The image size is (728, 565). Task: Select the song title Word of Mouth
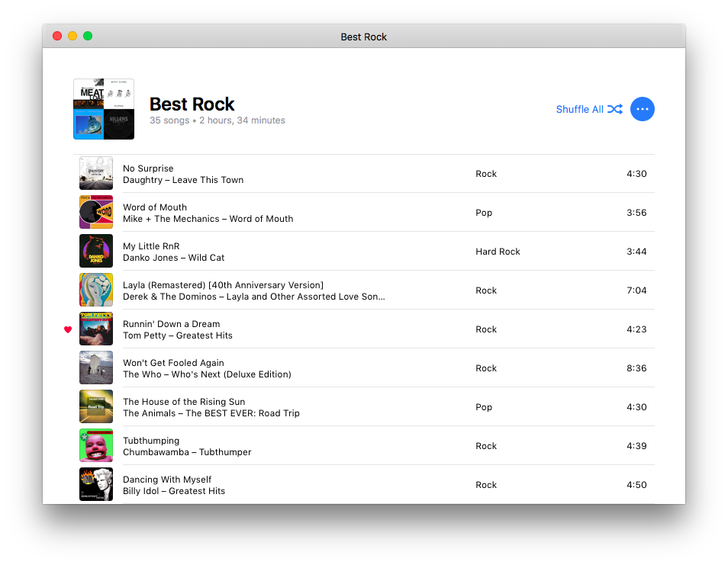[155, 207]
